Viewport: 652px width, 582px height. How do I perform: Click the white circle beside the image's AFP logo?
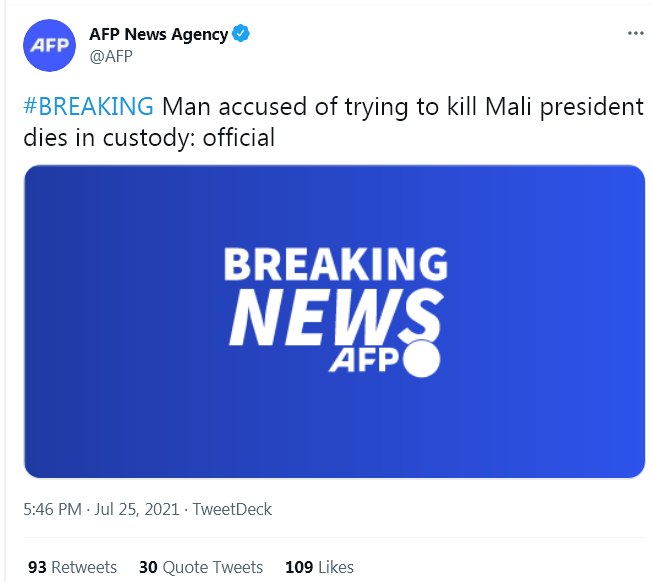click(x=421, y=358)
